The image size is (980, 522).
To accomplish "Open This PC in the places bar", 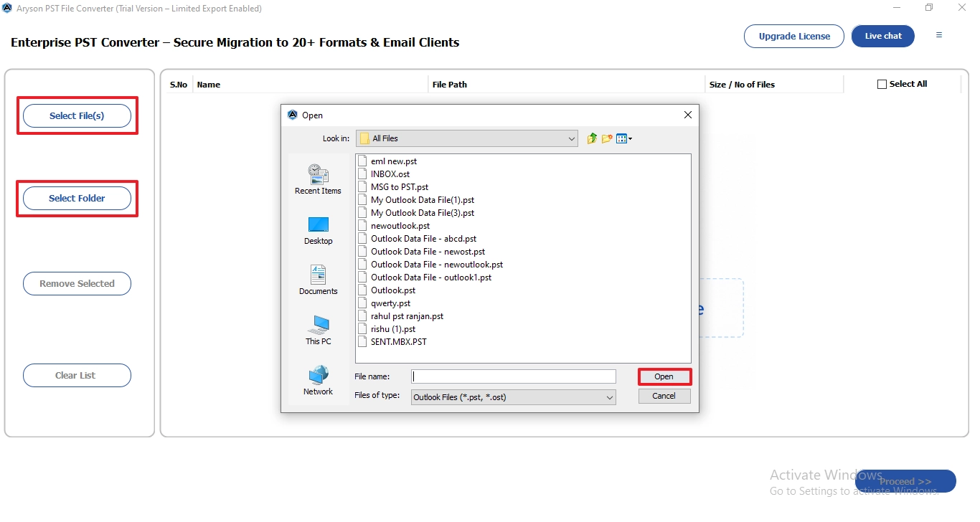I will 318,331.
